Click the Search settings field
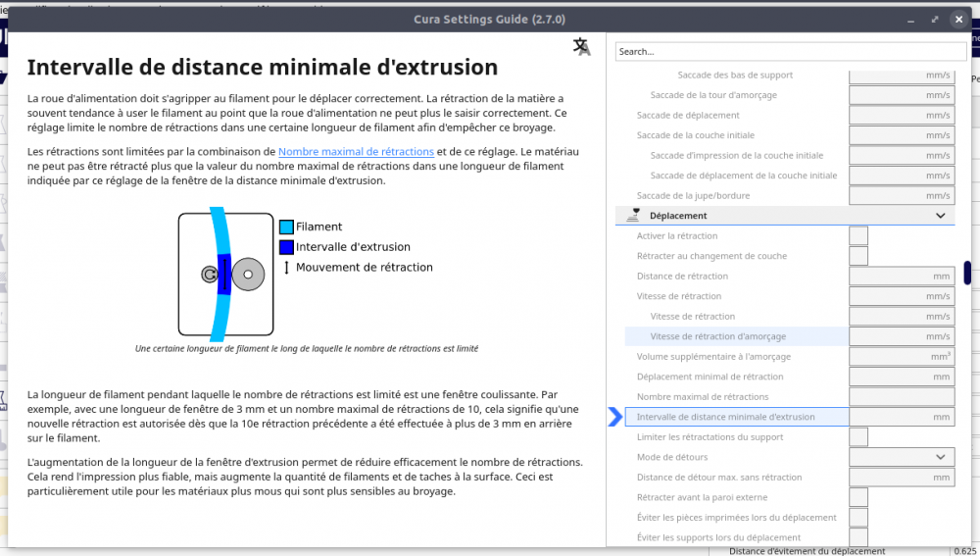Viewport: 980px width, 556px height. click(x=791, y=51)
